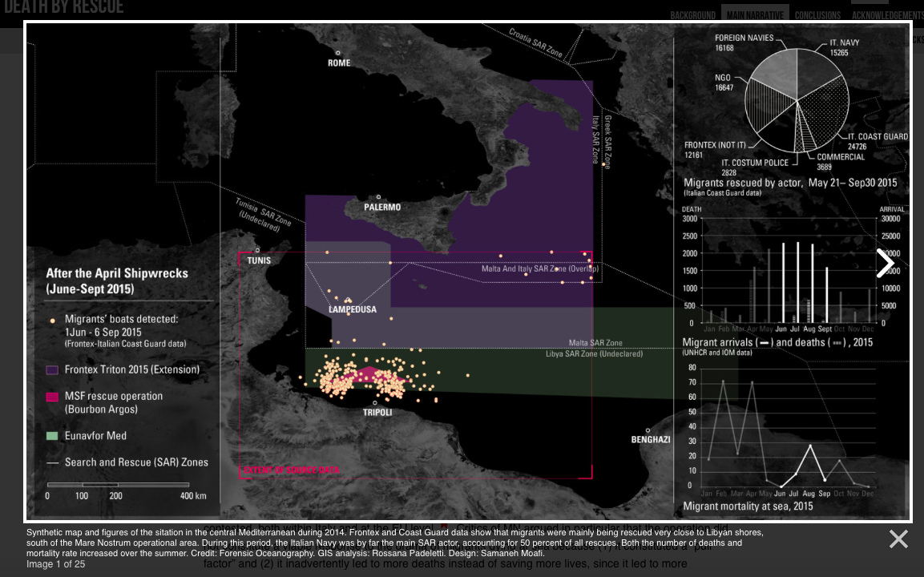Open the Conclusions tab
The width and height of the screenshot is (924, 577).
817,15
